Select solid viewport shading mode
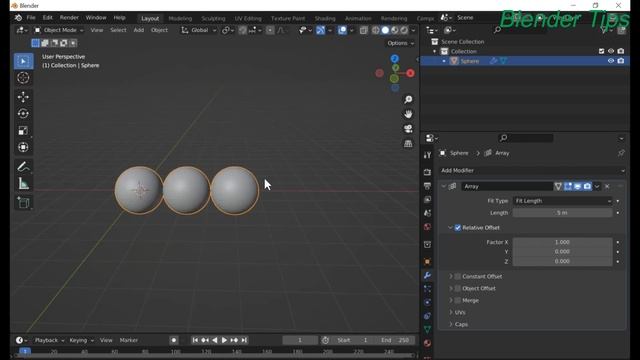 (x=385, y=30)
